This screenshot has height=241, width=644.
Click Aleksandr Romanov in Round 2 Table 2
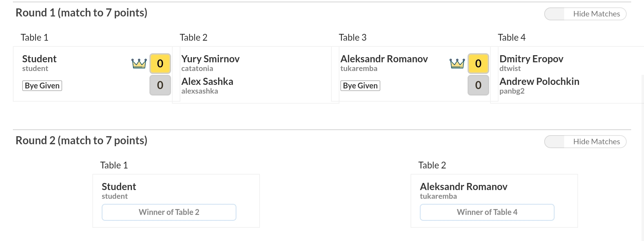464,187
